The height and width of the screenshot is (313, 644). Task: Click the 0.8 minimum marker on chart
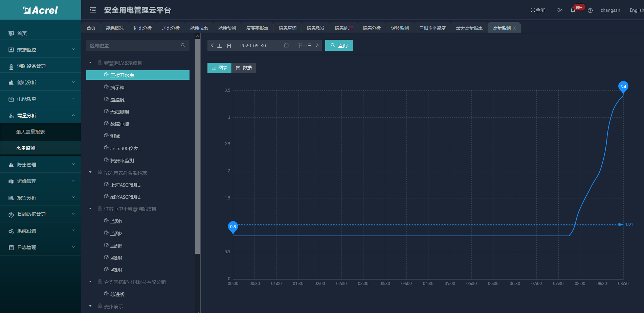[x=233, y=227]
